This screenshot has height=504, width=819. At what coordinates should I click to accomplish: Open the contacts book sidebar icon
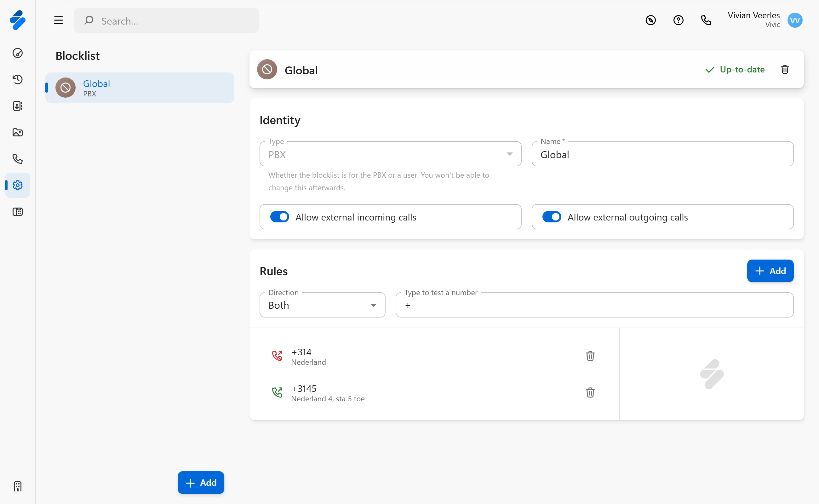[x=17, y=106]
